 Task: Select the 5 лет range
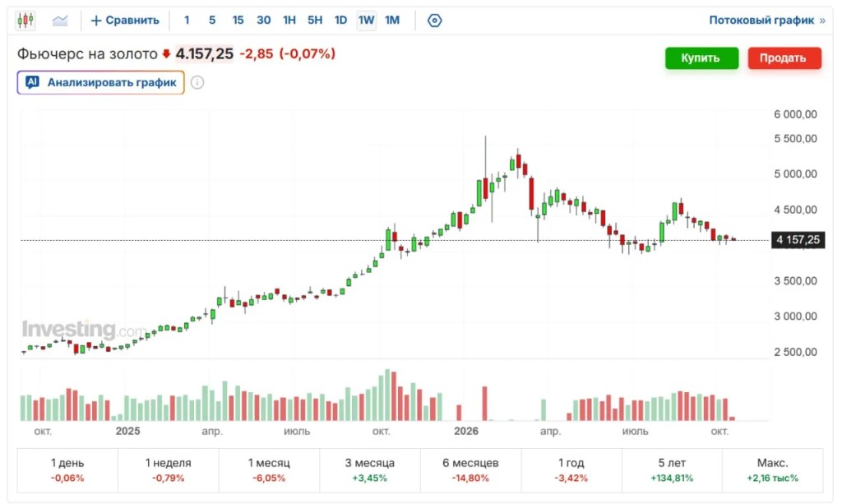click(672, 470)
